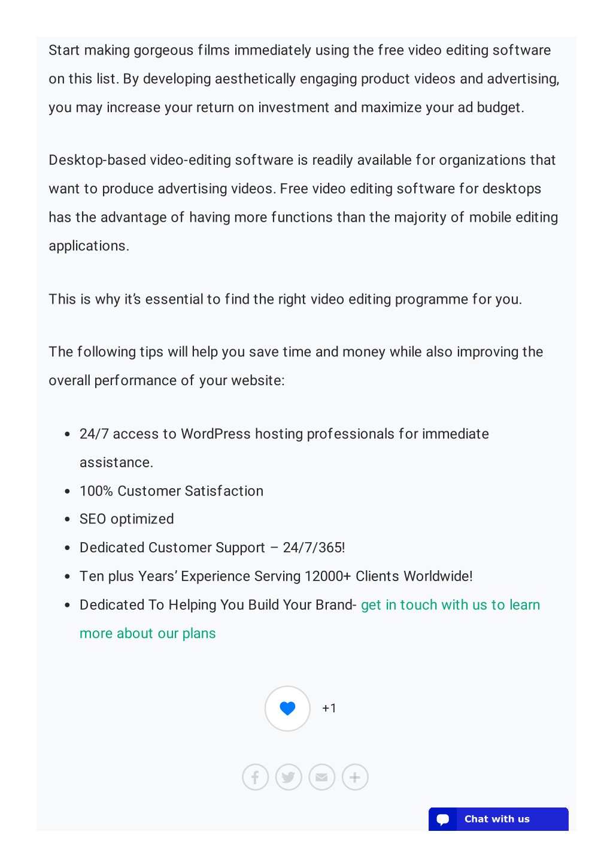Click the 'The following tips will help' paragraph

coord(296,366)
